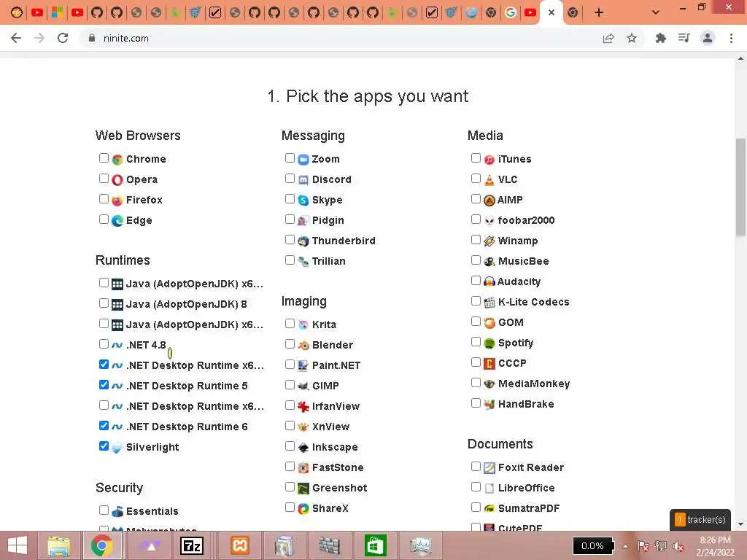Click the taskbar clock showing 8:26 PM
The height and width of the screenshot is (560, 747).
pos(715,545)
